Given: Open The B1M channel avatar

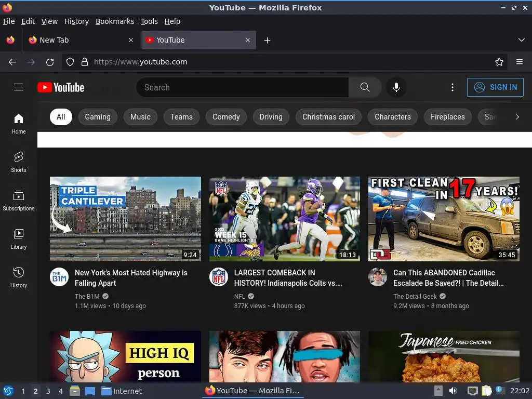Looking at the screenshot, I should [x=59, y=277].
